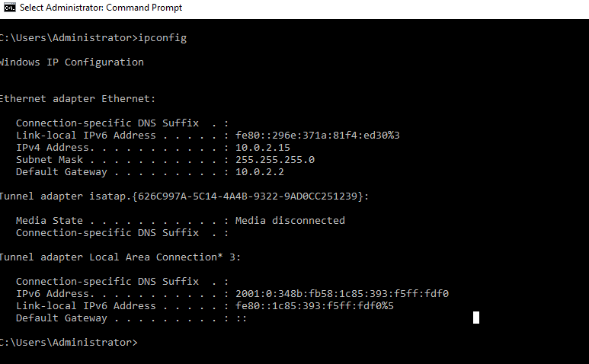Click the link-local address fe80::1c85:393:f5ff:fdf0%5
This screenshot has height=364, width=589.
tap(315, 305)
